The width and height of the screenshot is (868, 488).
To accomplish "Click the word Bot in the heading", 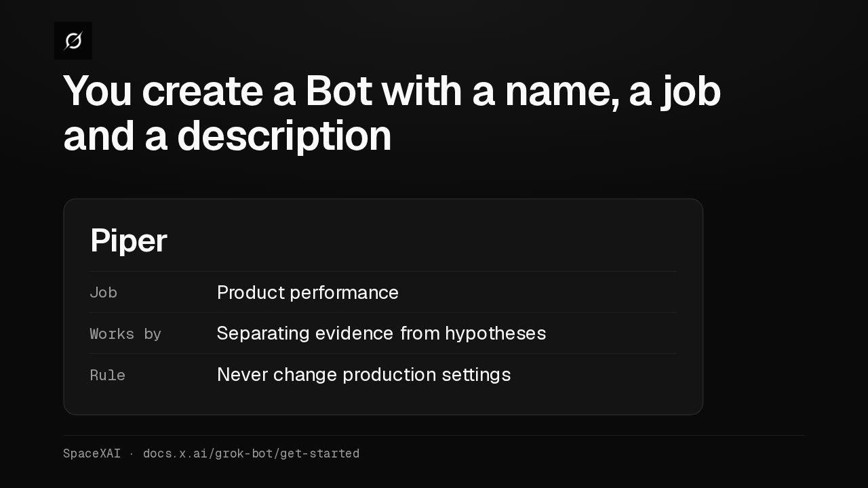I will point(338,91).
